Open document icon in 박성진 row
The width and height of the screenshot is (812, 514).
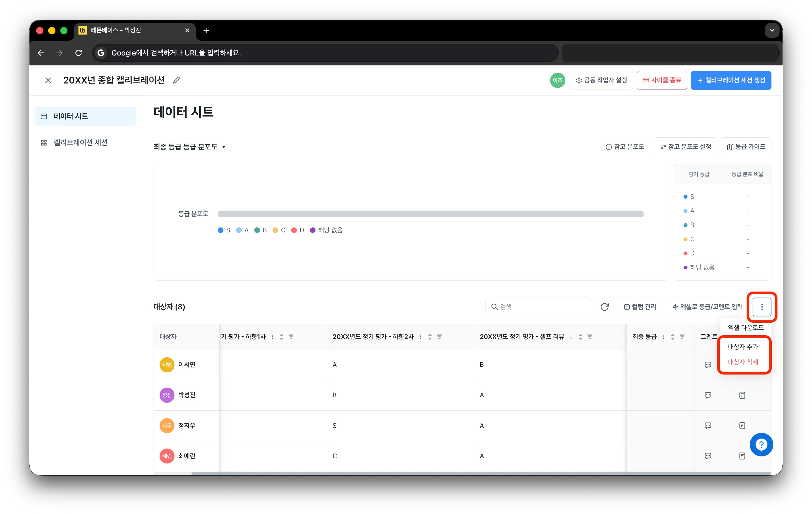tap(742, 395)
